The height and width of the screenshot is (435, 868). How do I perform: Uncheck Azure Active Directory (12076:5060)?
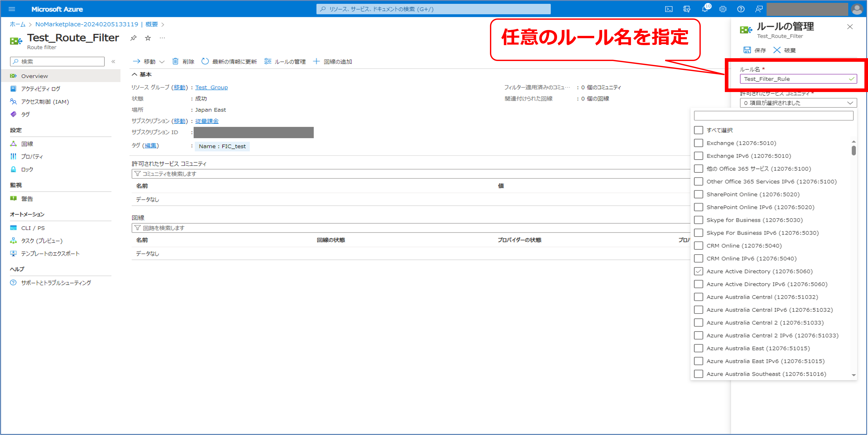tap(698, 271)
